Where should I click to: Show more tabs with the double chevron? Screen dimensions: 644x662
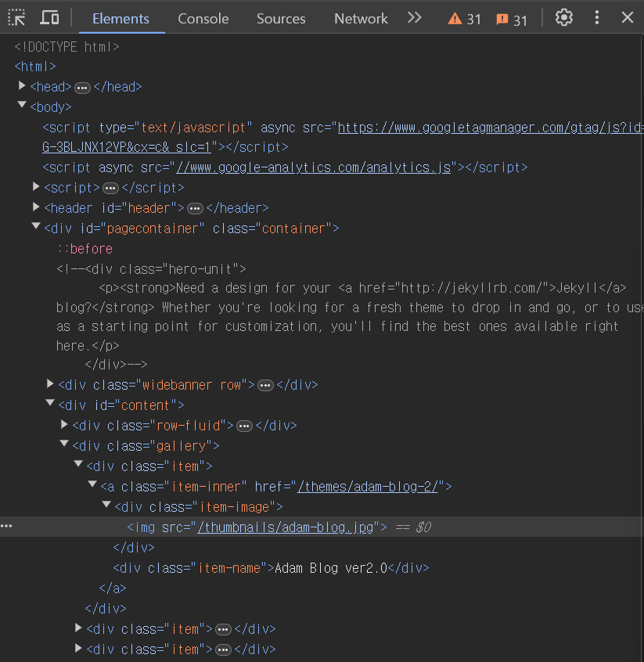click(x=415, y=18)
